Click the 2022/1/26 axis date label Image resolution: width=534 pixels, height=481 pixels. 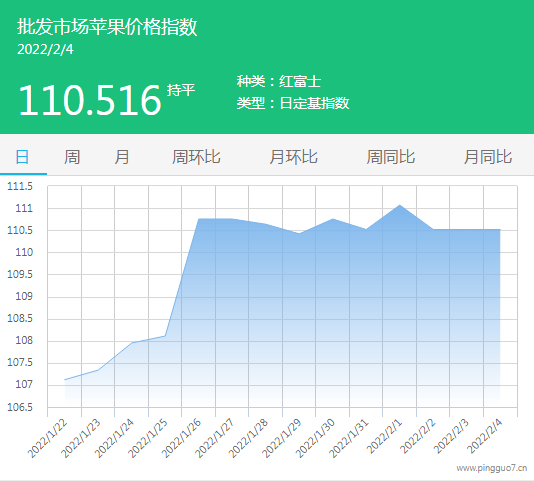coord(182,438)
